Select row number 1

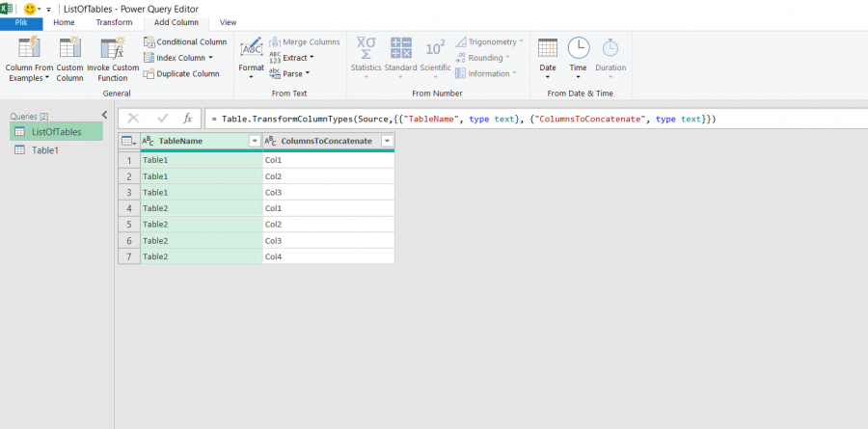tap(129, 161)
